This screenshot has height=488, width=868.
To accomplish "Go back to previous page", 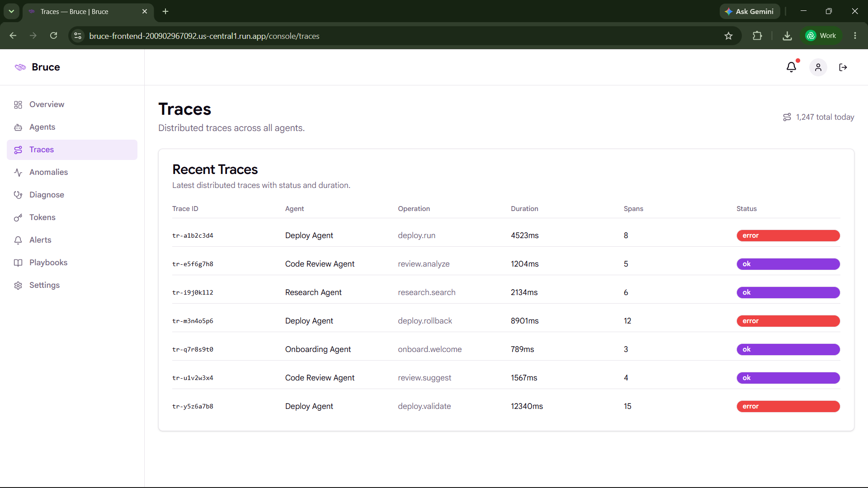I will tap(13, 36).
